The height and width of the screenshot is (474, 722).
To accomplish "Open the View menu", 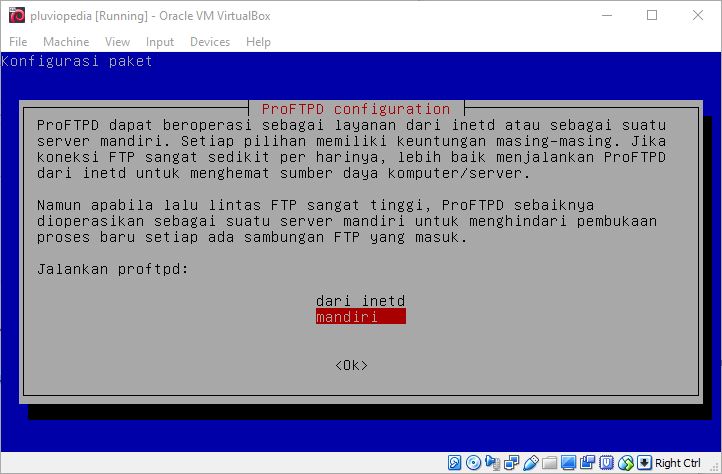I will [x=117, y=42].
